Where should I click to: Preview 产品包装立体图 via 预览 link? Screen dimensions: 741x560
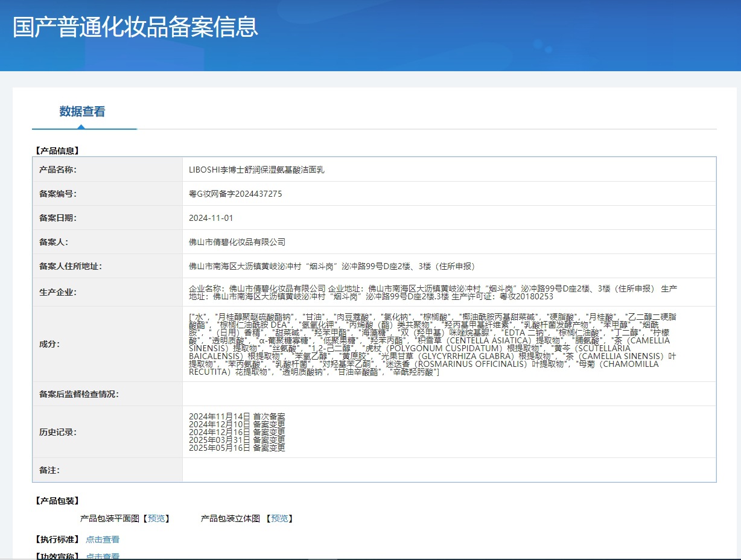pyautogui.click(x=279, y=518)
